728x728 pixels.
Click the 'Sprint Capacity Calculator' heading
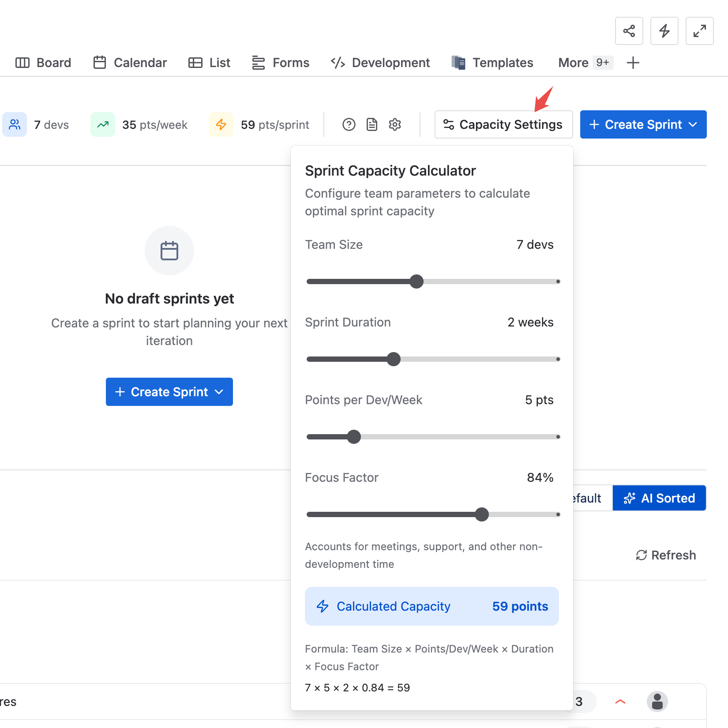click(390, 171)
